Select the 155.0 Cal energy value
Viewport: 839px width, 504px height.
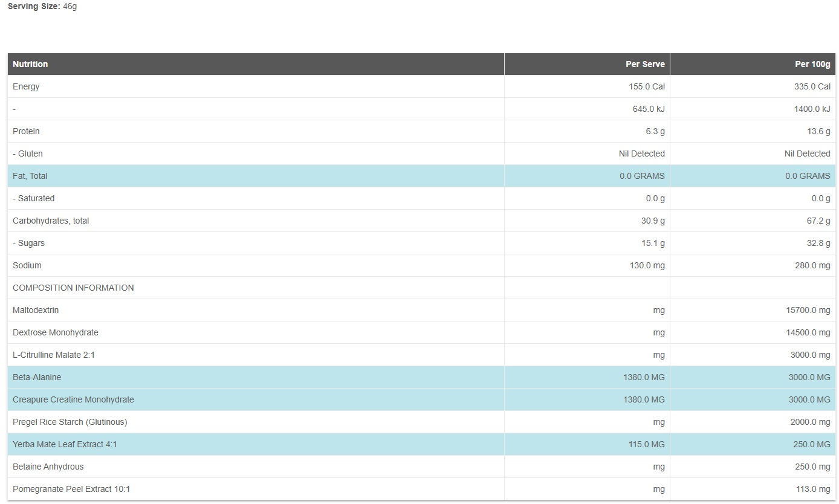[646, 86]
